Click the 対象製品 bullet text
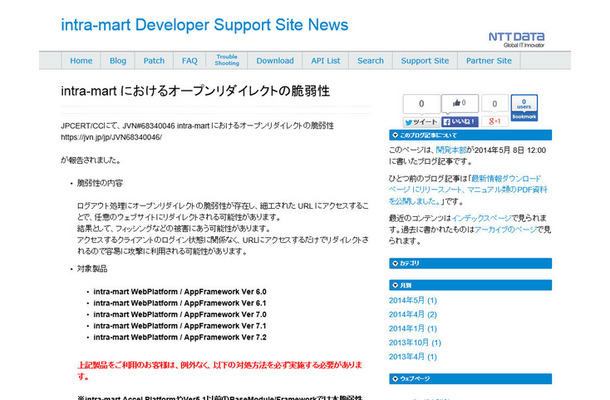610x400 pixels. click(x=92, y=269)
